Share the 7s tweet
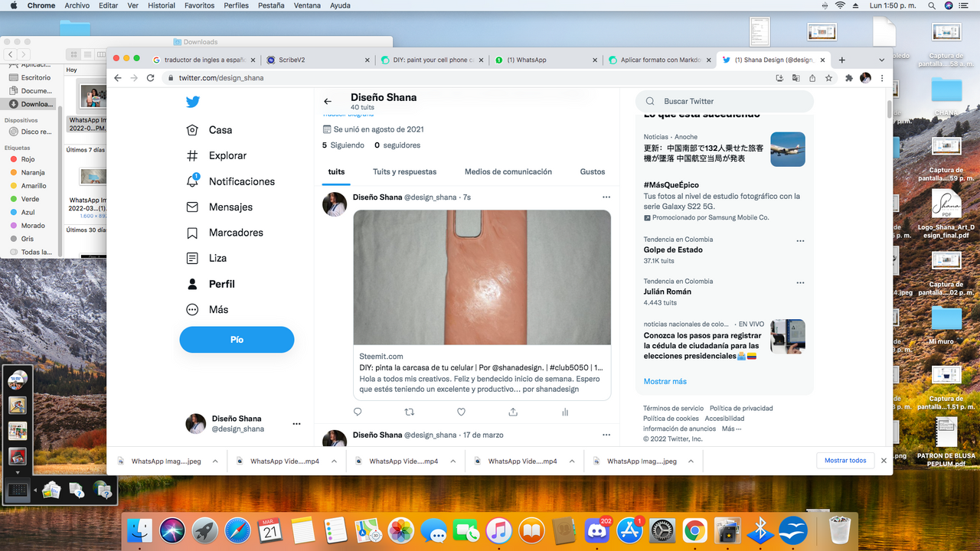Viewport: 980px width, 551px height. point(513,412)
